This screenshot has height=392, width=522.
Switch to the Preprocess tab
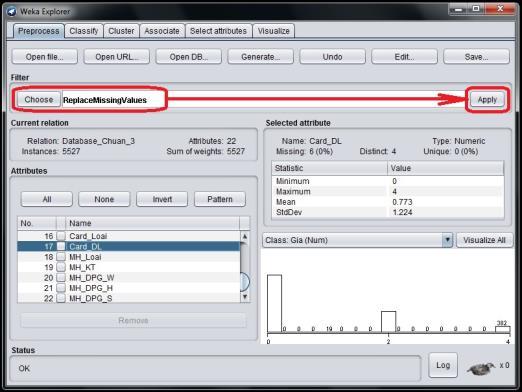click(x=38, y=31)
